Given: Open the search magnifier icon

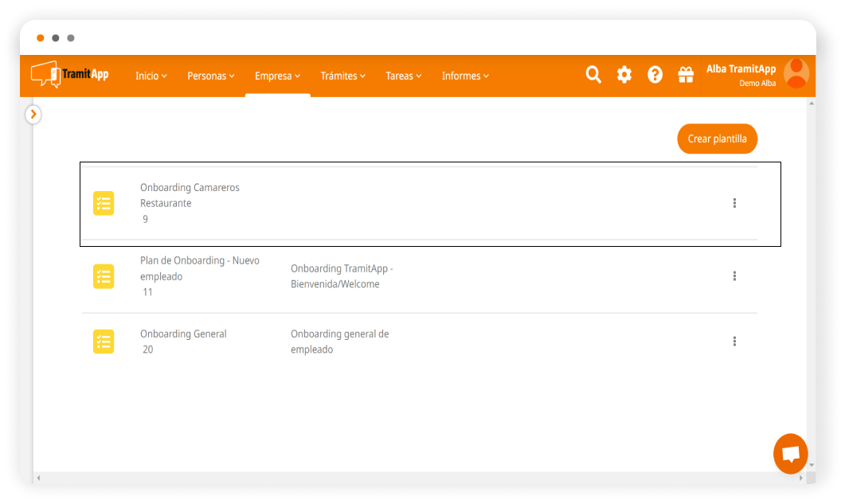Looking at the screenshot, I should pyautogui.click(x=593, y=75).
